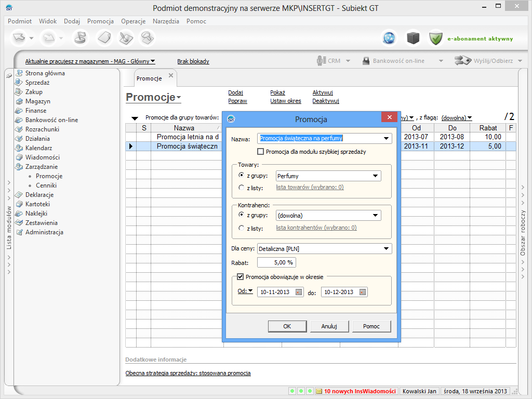Image resolution: width=532 pixels, height=399 pixels.
Task: Select the 'z listy' radio button under Towary
Action: (241, 188)
